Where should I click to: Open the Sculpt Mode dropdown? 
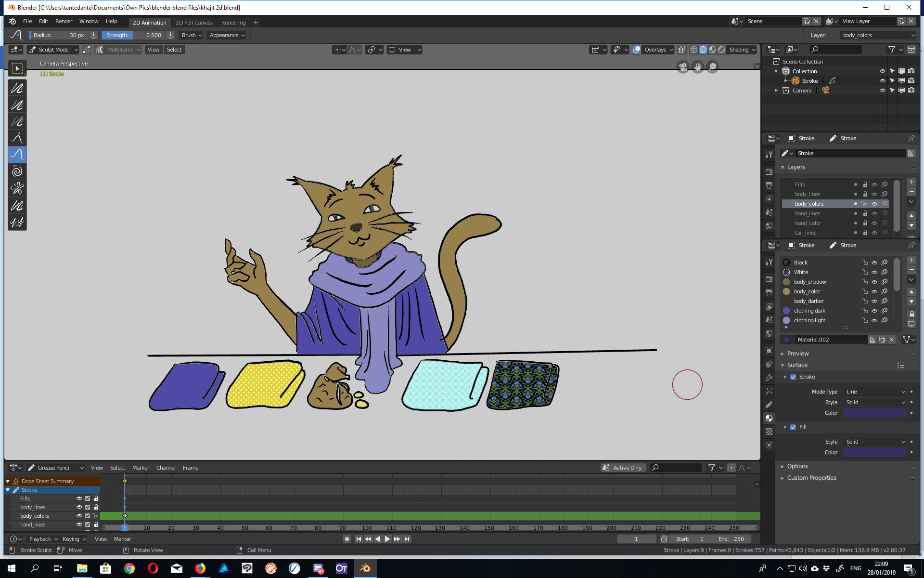pos(53,50)
